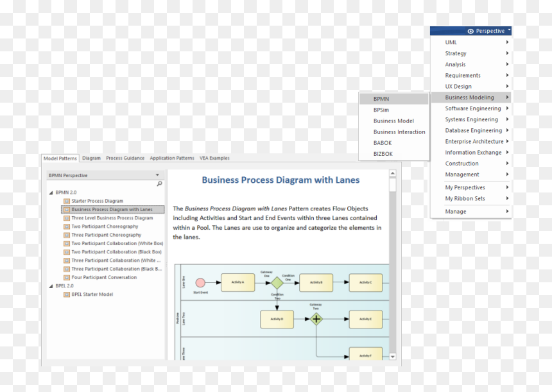The image size is (552, 392).
Task: Open the Business Modeling menu item
Action: coord(471,98)
